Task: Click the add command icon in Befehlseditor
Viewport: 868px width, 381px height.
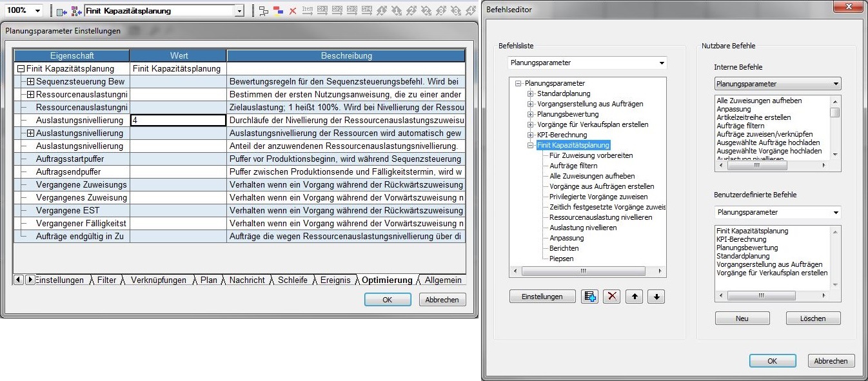Action: (590, 297)
